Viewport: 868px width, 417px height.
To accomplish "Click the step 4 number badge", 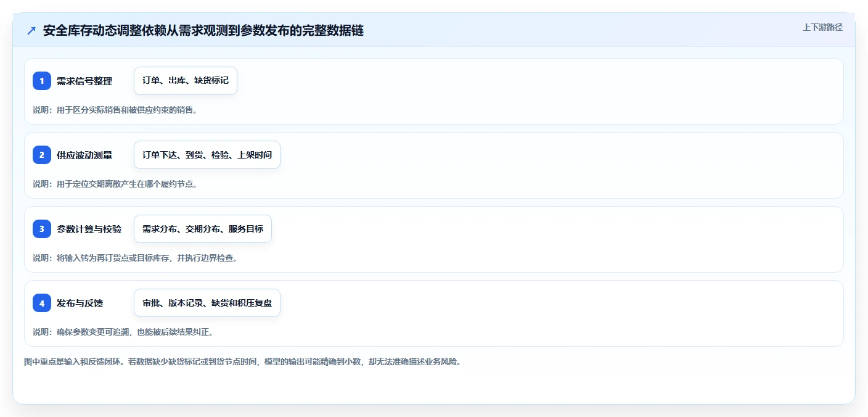I will click(42, 303).
